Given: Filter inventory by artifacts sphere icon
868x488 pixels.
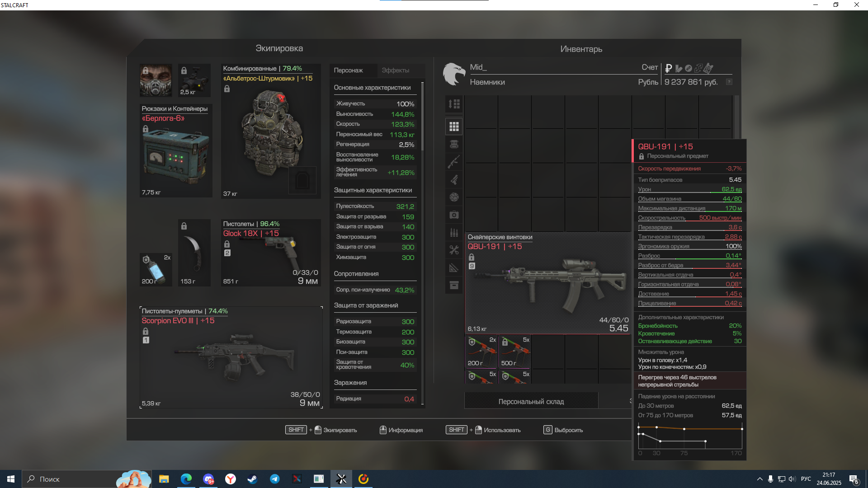Looking at the screenshot, I should click(454, 197).
